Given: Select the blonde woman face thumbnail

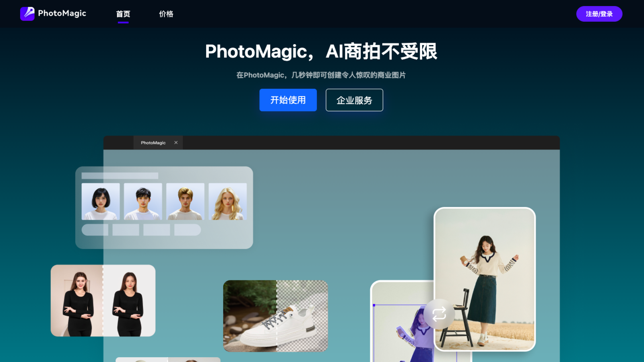Looking at the screenshot, I should [x=228, y=202].
